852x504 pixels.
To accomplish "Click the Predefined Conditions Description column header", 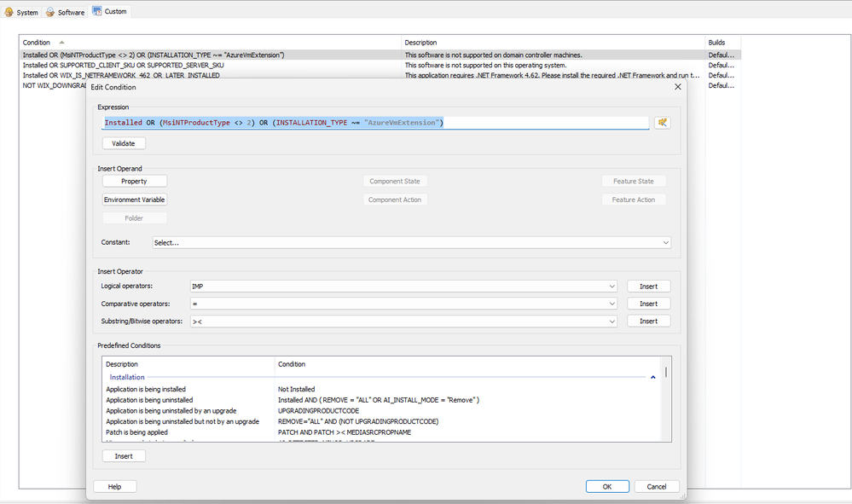I will click(188, 364).
